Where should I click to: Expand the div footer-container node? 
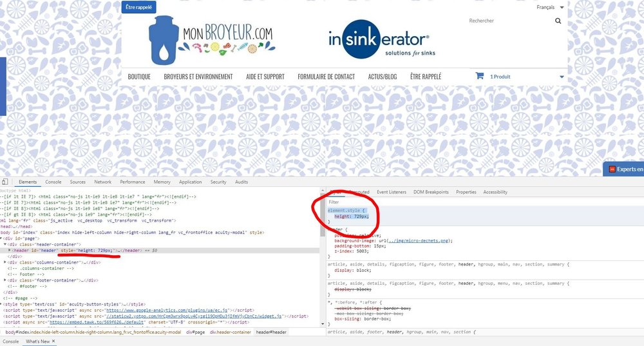[5, 280]
